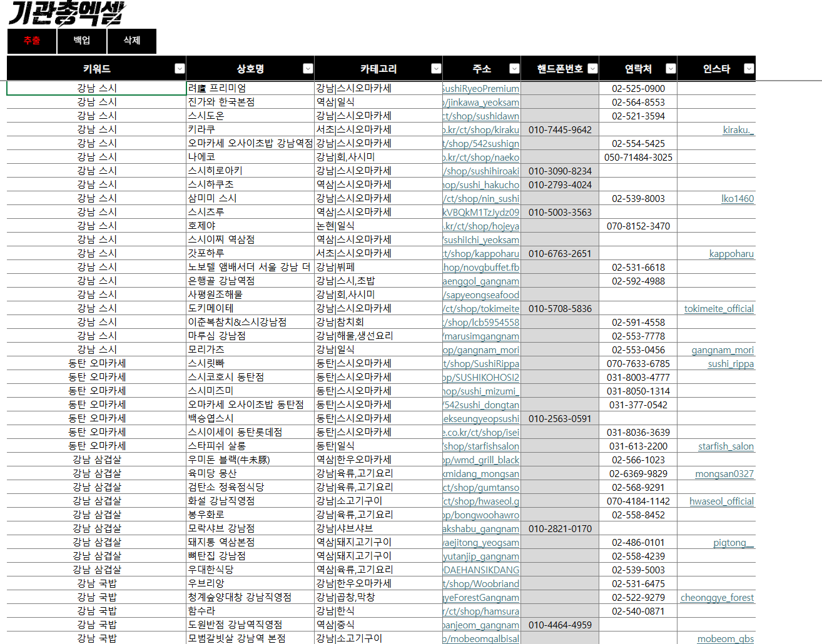
Task: Select the cell 청계숲양대창 강남직영점
Action: pos(250,597)
